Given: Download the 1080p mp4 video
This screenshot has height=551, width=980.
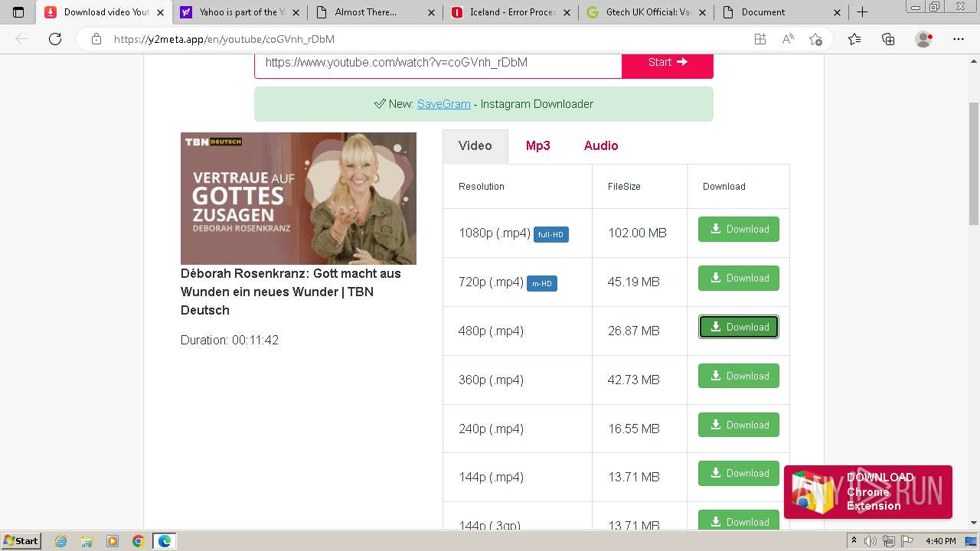Looking at the screenshot, I should click(738, 229).
